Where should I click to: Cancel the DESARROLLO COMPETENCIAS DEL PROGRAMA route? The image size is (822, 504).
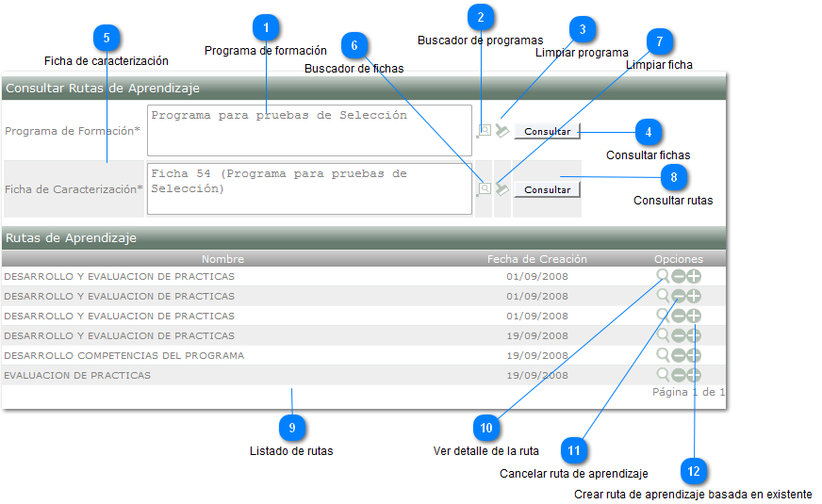click(x=679, y=356)
